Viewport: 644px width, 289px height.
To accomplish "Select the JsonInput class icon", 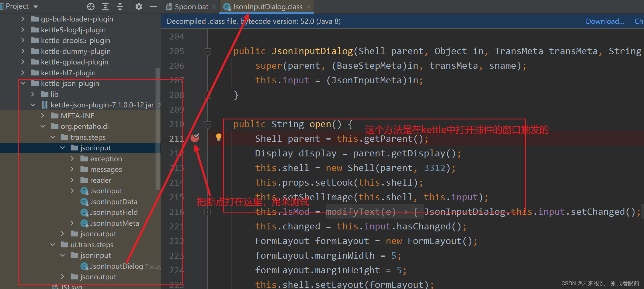I will point(84,191).
